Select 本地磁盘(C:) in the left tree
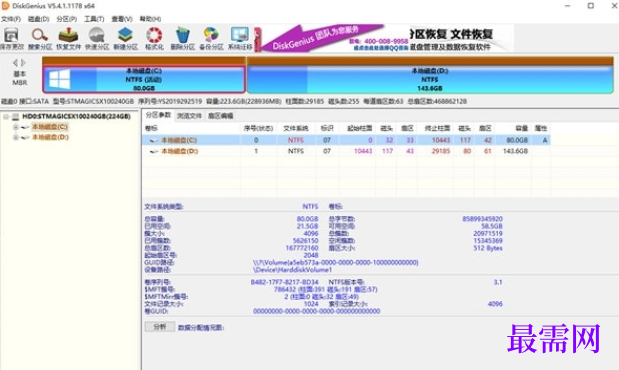This screenshot has width=619, height=370. [x=50, y=127]
